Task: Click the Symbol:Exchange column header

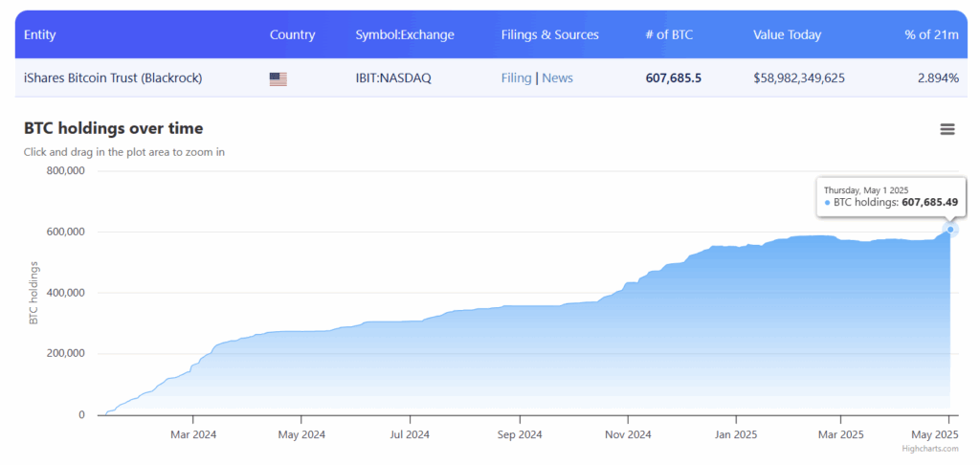Action: (405, 34)
